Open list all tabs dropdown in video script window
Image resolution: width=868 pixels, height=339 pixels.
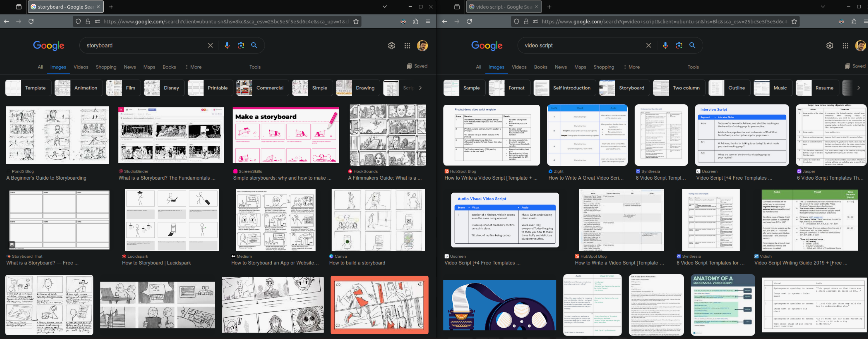click(x=823, y=6)
